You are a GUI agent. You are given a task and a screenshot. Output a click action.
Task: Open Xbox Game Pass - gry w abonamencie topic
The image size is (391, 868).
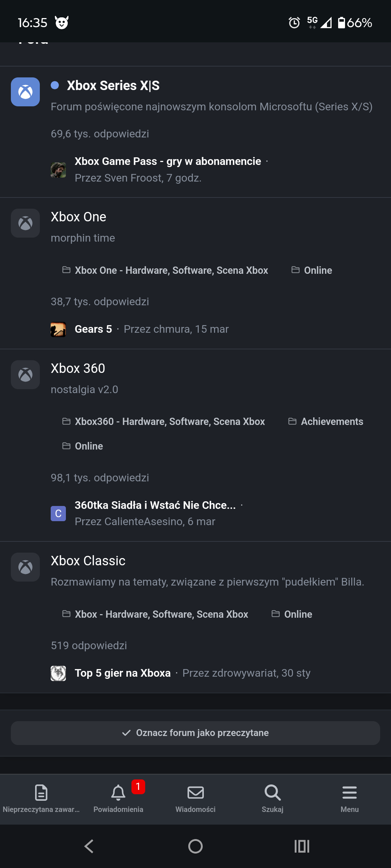[x=168, y=161]
